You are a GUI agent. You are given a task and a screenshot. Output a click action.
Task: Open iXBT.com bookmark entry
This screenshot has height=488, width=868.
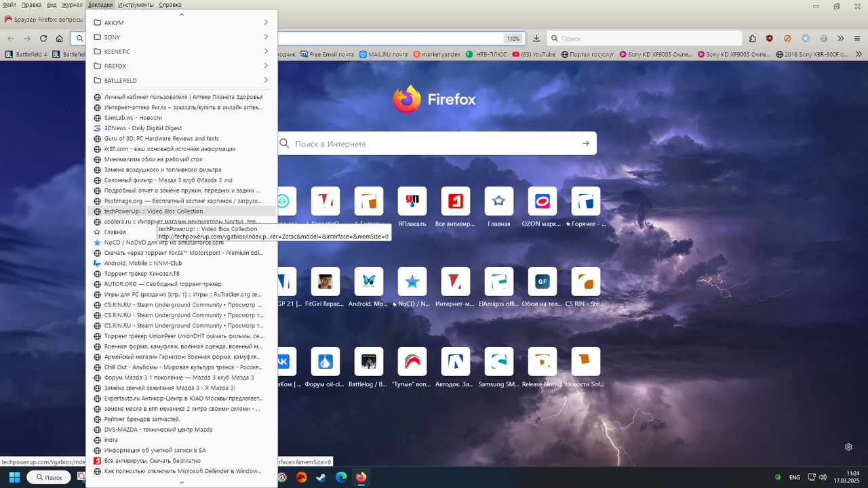(182, 149)
